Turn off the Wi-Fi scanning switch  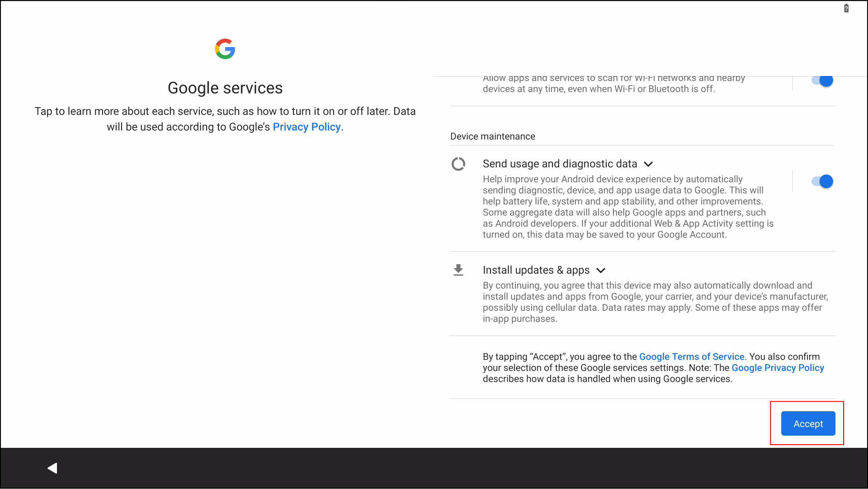[822, 81]
